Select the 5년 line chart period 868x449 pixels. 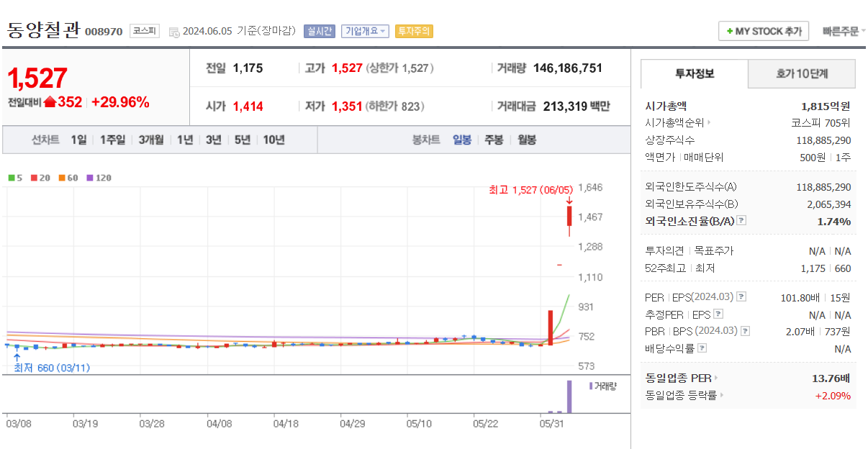pos(243,140)
